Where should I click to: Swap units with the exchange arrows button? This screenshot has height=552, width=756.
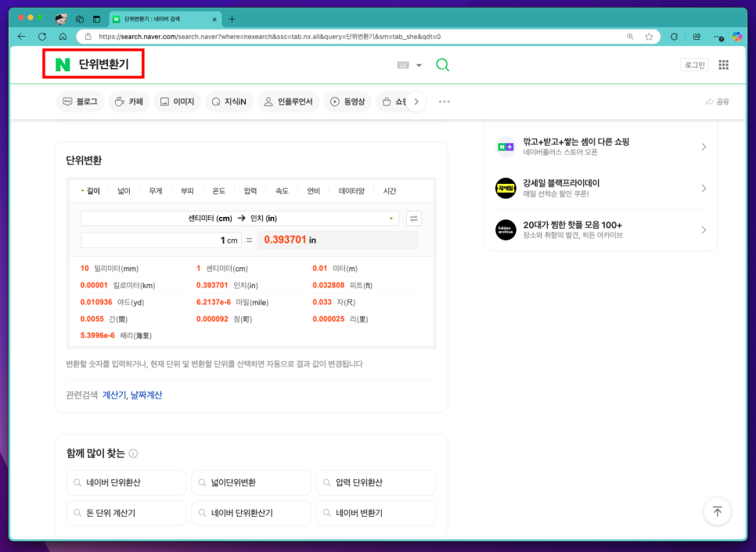click(x=414, y=218)
